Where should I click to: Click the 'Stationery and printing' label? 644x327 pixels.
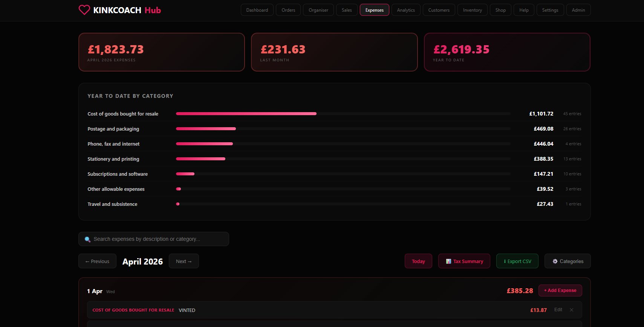coord(113,159)
